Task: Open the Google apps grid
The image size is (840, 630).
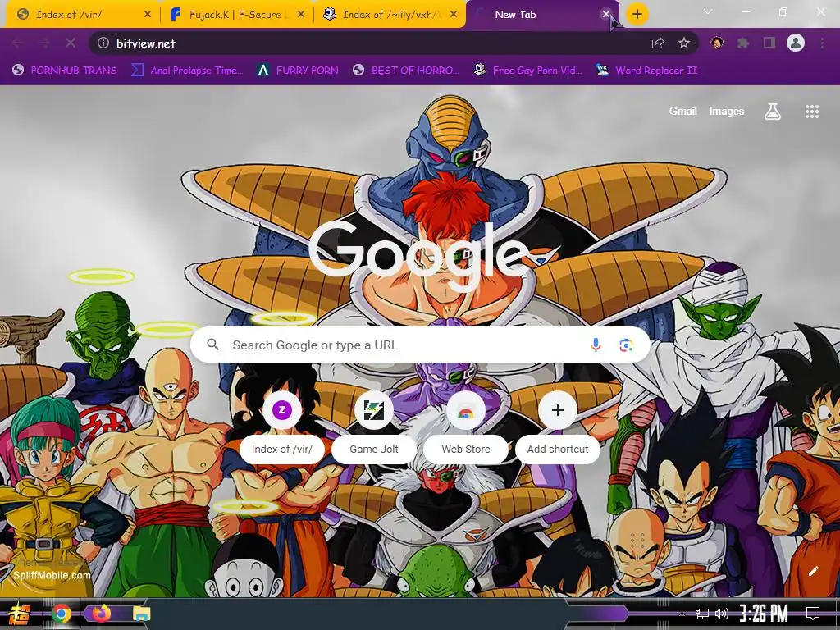Action: 812,112
